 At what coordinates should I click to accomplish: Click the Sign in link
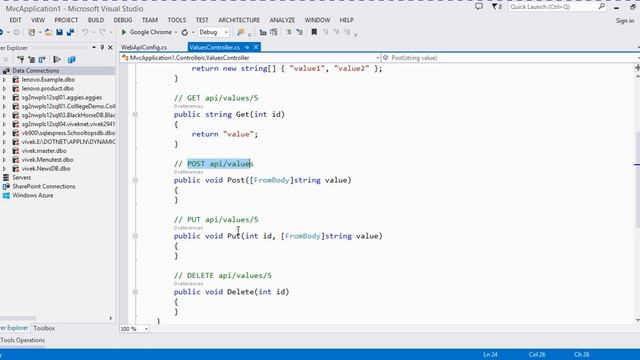click(x=625, y=20)
